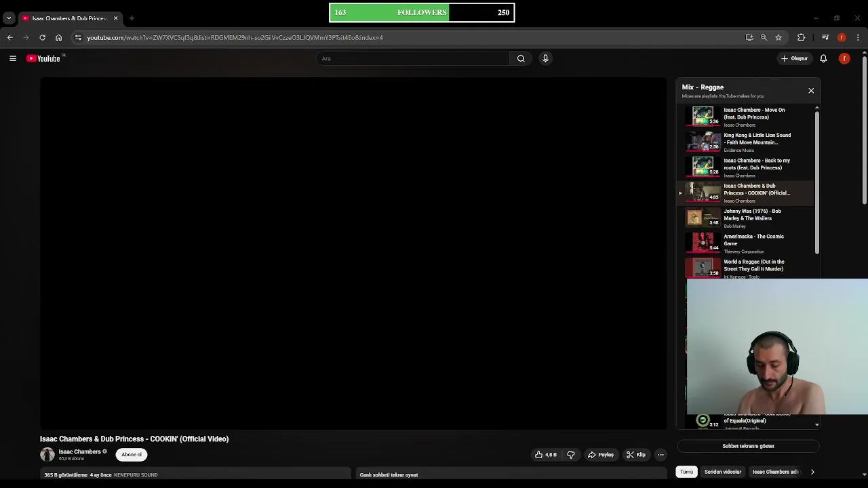The image size is (868, 488).
Task: Open Chrome three-dot menu
Action: click(x=858, y=37)
